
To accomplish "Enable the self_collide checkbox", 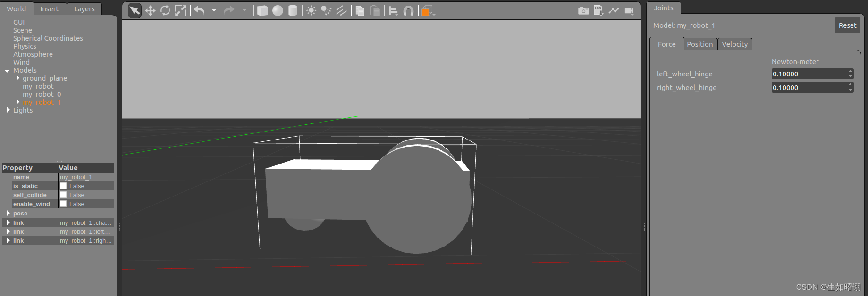I will (63, 195).
